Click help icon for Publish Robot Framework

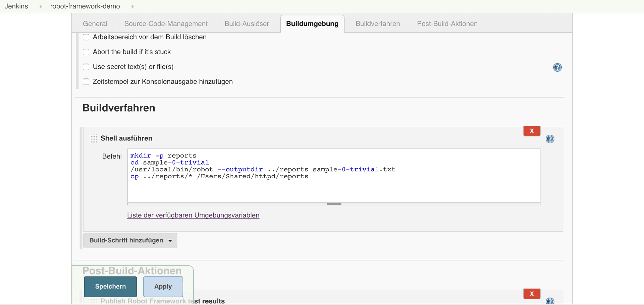pyautogui.click(x=550, y=301)
